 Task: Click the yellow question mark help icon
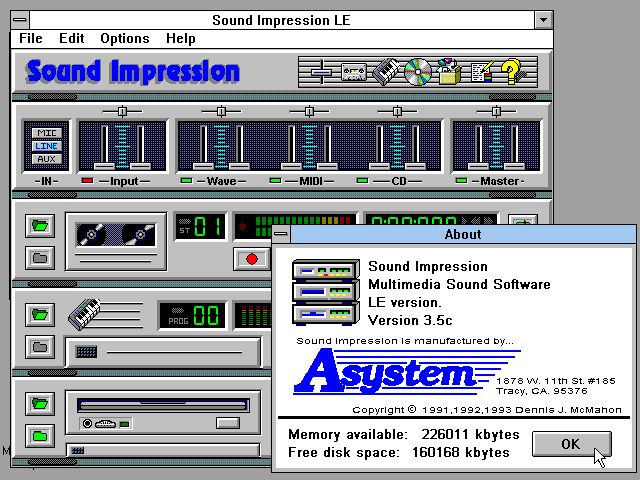512,72
